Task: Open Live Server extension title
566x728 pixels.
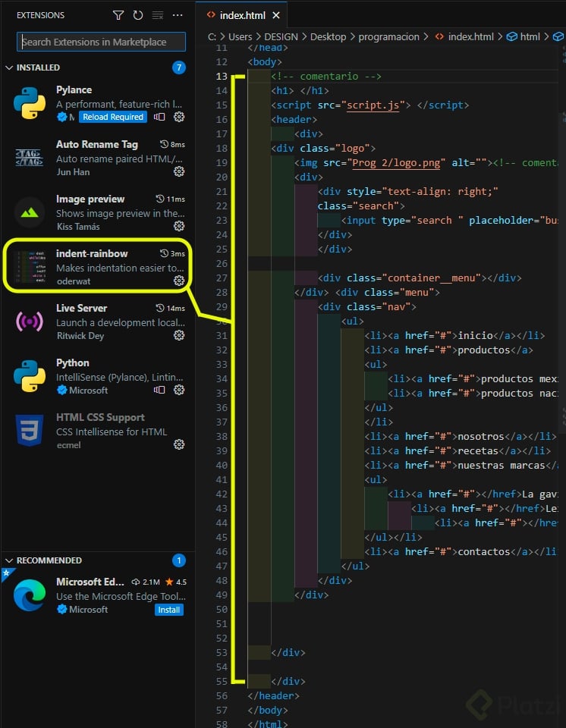Action: click(81, 309)
